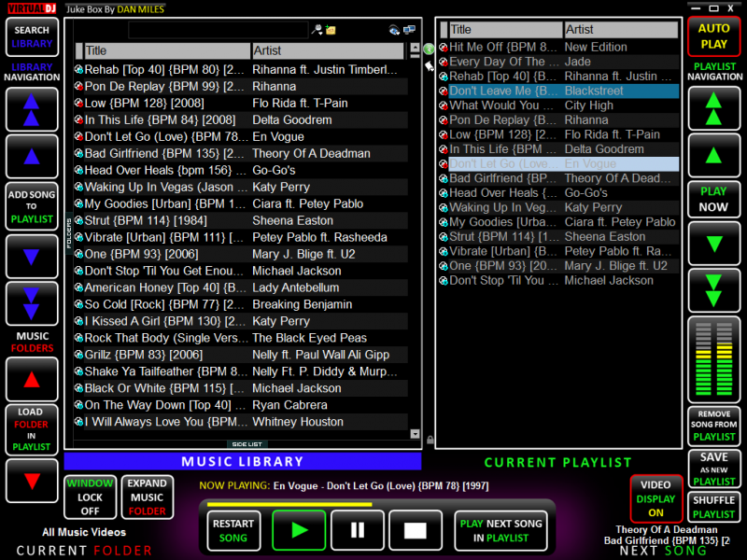The image size is (747, 560).
Task: Go to previous music folder with red up arrow
Action: pos(32,380)
